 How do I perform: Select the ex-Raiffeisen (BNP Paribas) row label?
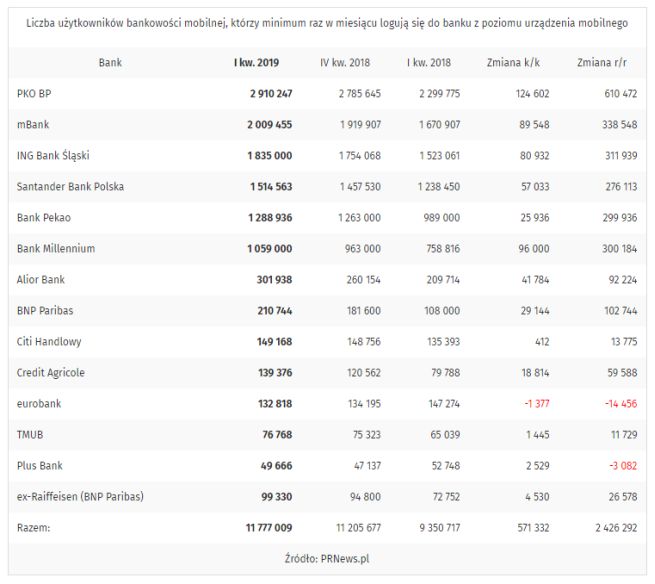click(82, 496)
